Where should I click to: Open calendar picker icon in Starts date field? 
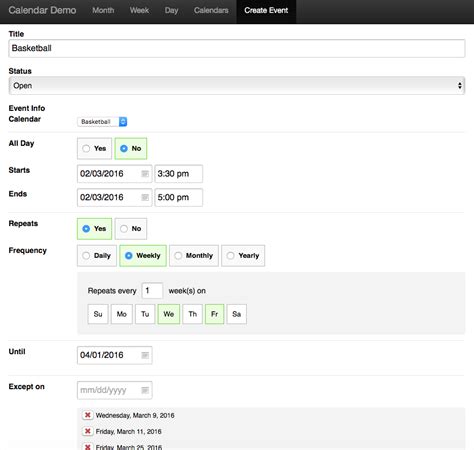(145, 174)
